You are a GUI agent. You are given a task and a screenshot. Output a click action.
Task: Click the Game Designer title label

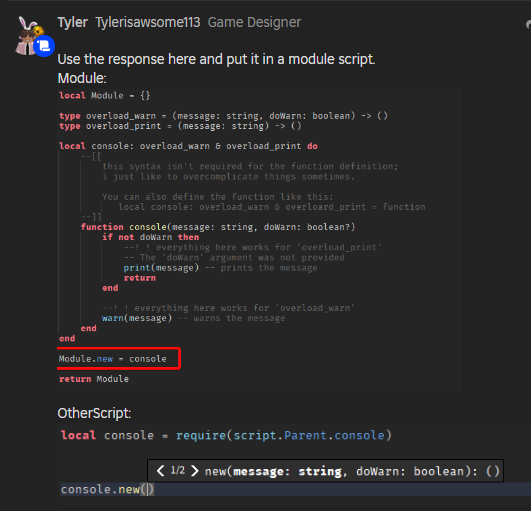pos(254,22)
